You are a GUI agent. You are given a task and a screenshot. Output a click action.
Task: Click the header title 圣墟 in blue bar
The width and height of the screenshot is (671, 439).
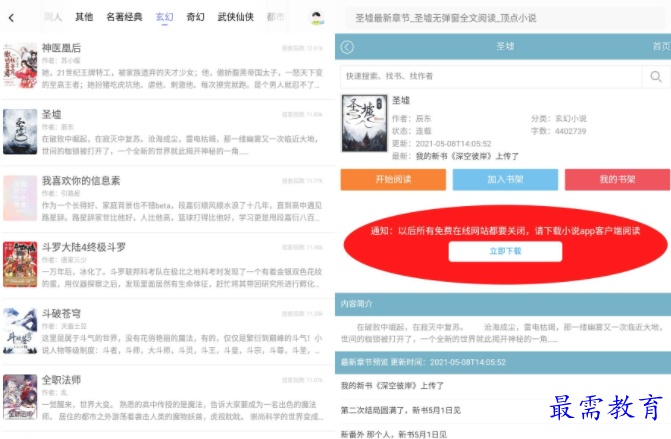tap(505, 46)
